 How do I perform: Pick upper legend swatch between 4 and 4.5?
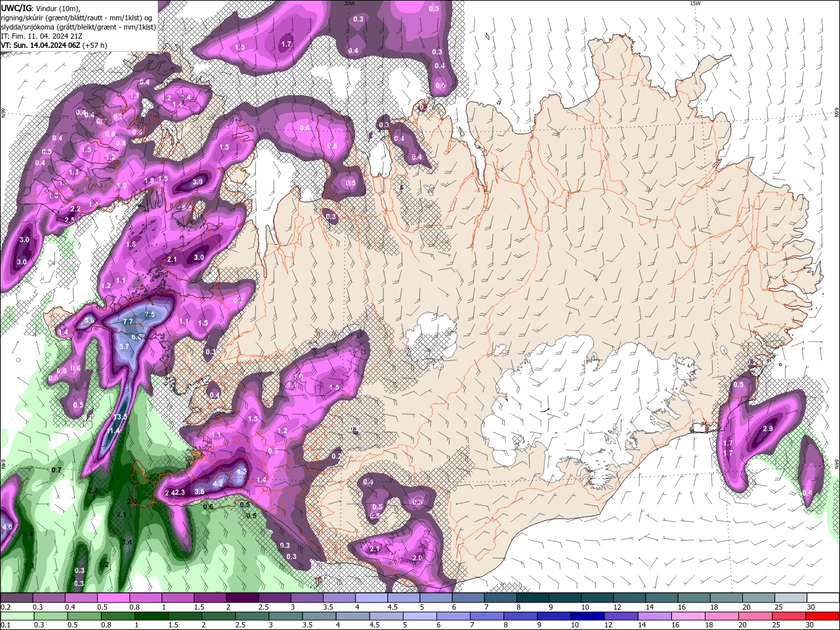[x=370, y=598]
